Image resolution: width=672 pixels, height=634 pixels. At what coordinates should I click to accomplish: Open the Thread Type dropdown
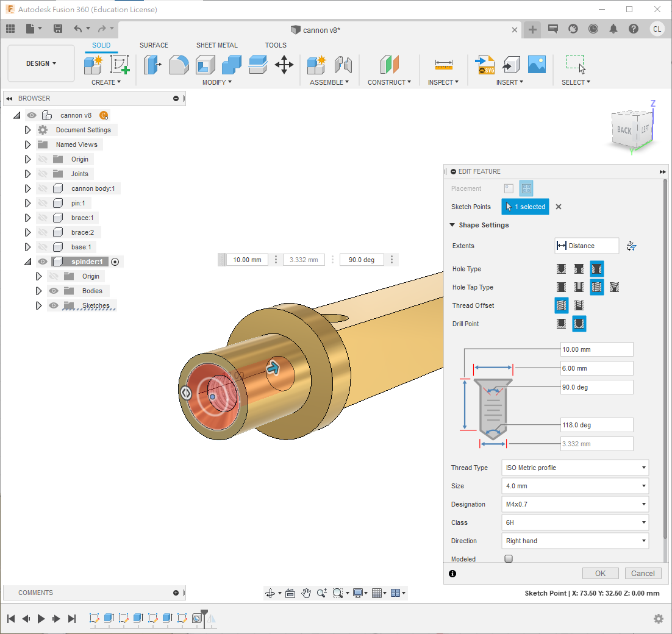pyautogui.click(x=574, y=468)
